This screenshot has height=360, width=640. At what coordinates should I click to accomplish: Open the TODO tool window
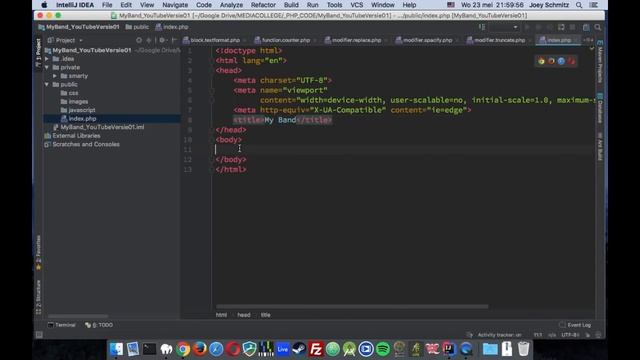point(99,325)
